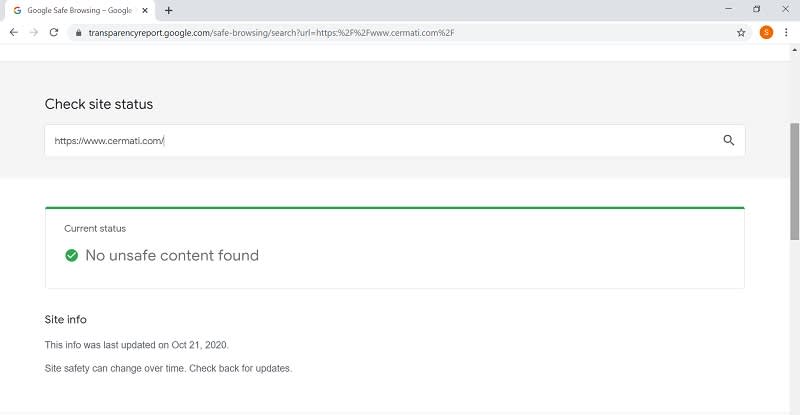Viewport: 800px width, 415px height.
Task: Click the 'No unsafe content found' text
Action: pos(172,255)
